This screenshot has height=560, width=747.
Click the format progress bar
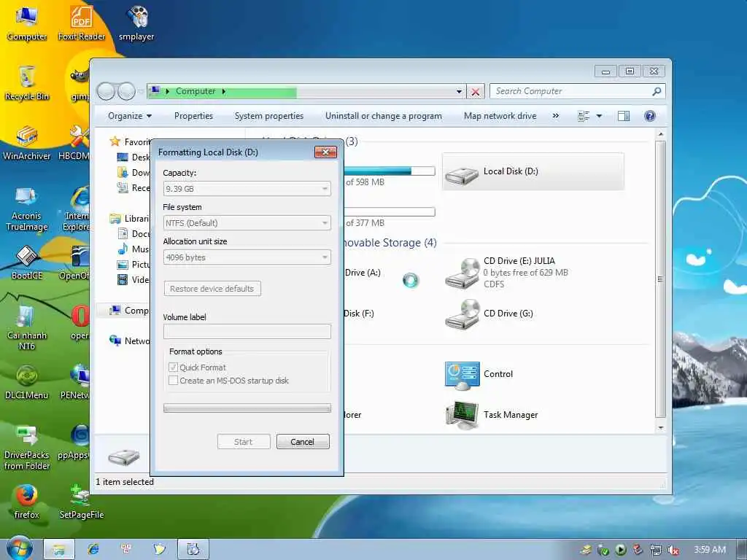tap(247, 408)
